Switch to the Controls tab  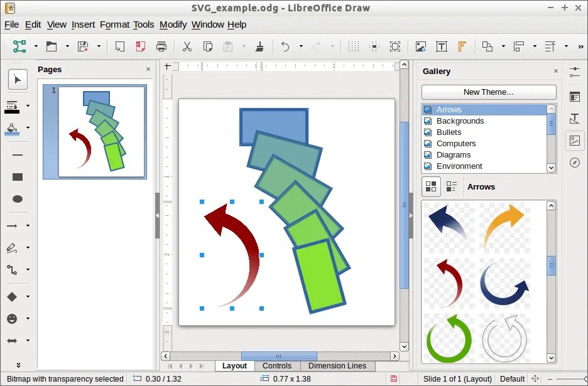pyautogui.click(x=276, y=366)
